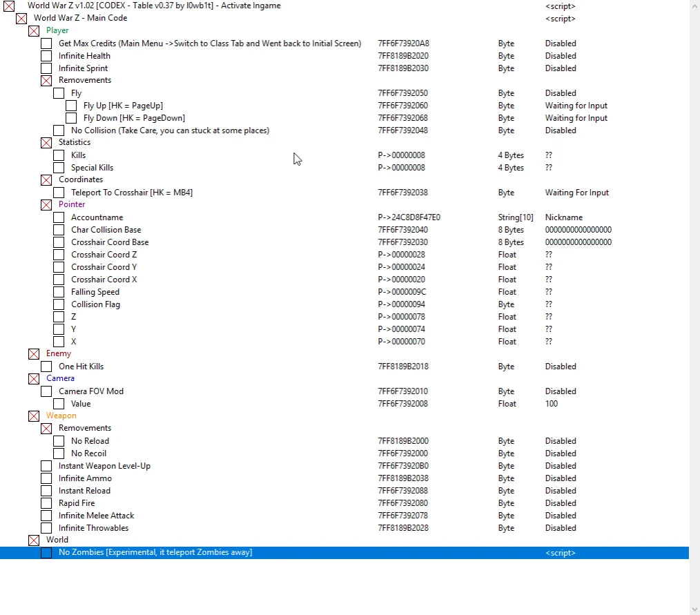Select the Infinite Throwables row label
Viewport: 700px width, 615px height.
point(93,528)
